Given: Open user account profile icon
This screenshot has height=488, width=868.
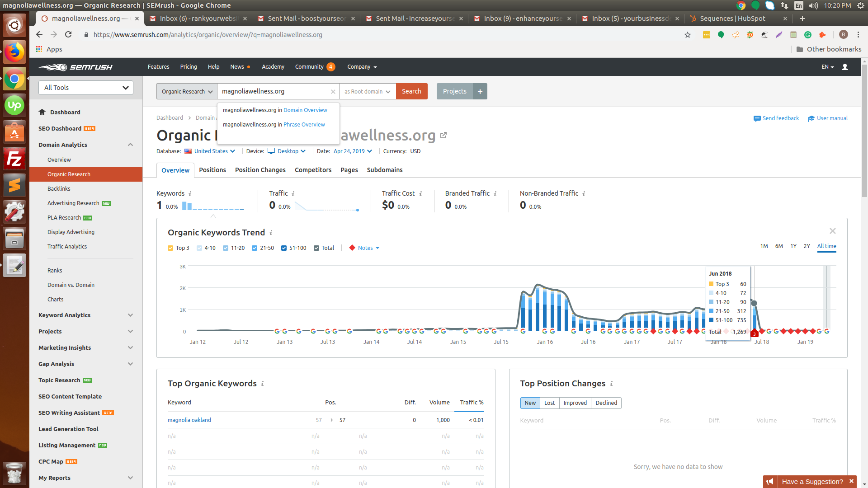Looking at the screenshot, I should (845, 67).
